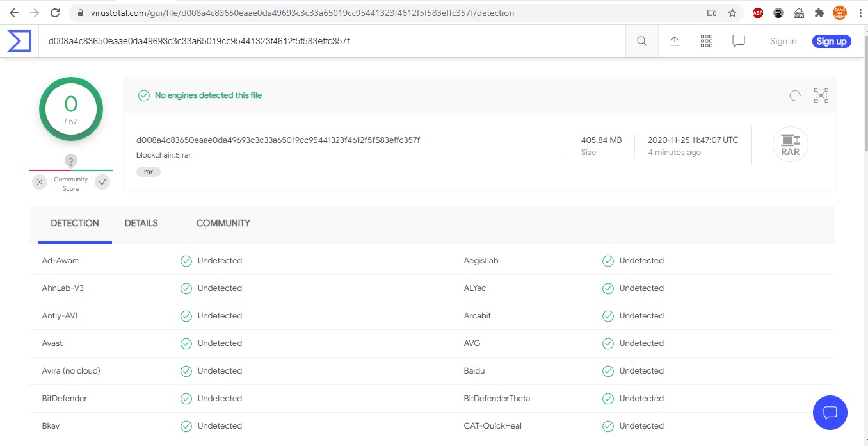Viewport: 868px width, 446px height.
Task: Click the hash search input field
Action: click(x=332, y=41)
